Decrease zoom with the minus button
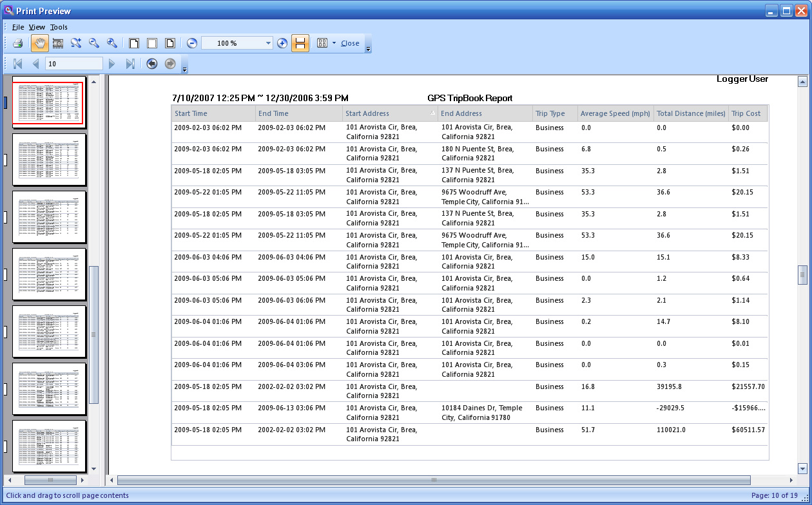 pos(192,43)
